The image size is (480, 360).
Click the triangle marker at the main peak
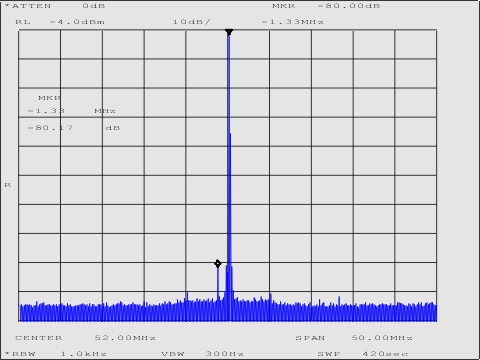[x=229, y=32]
